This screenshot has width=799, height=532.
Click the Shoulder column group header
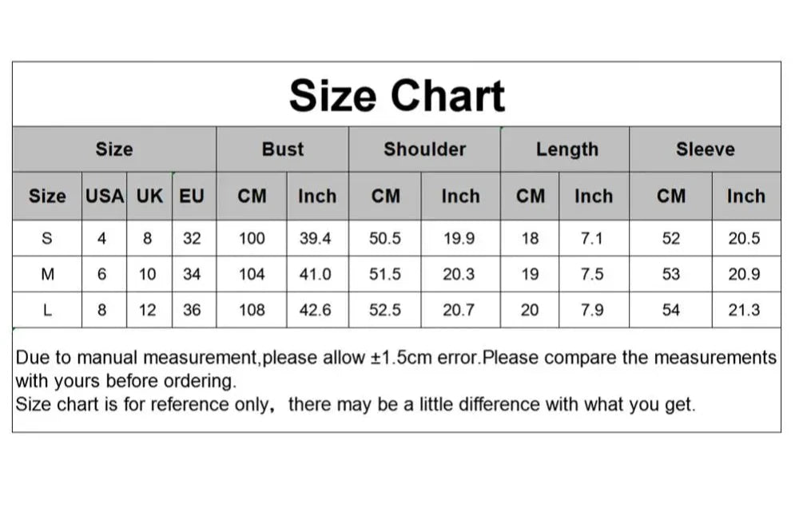pyautogui.click(x=424, y=149)
